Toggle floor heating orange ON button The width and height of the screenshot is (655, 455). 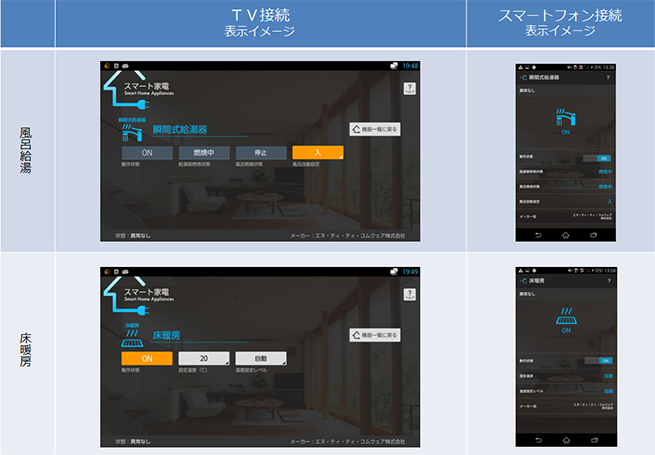point(146,359)
